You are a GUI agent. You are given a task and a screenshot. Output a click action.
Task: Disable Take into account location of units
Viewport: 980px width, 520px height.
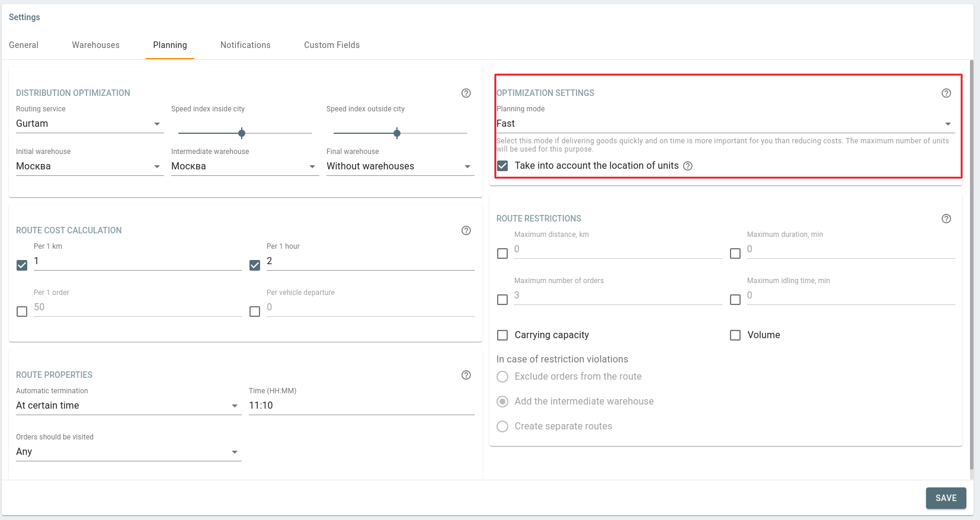pyautogui.click(x=502, y=166)
